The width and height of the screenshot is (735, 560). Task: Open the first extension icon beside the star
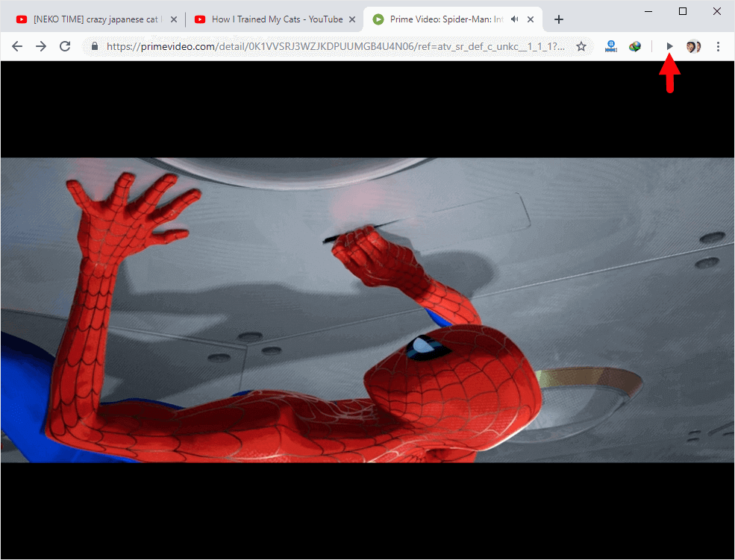coord(611,46)
